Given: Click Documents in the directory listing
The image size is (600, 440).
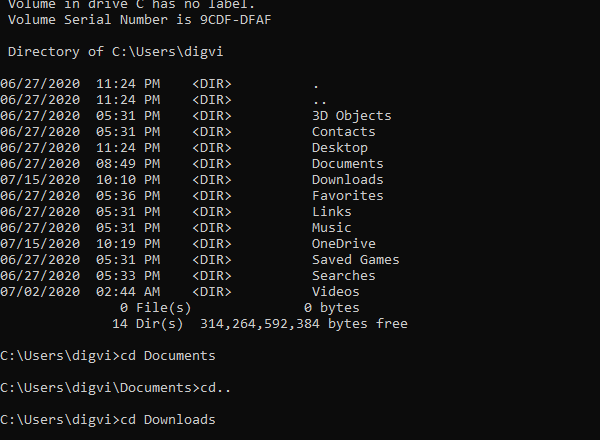Looking at the screenshot, I should [347, 163].
